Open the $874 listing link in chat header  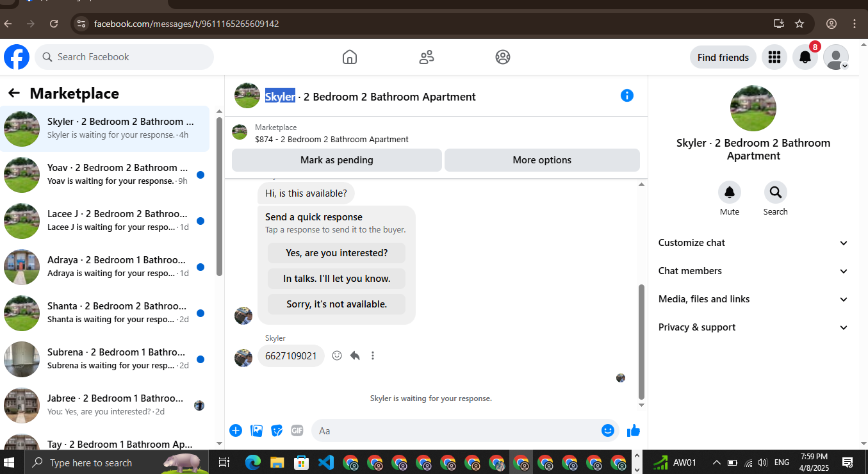tap(332, 139)
